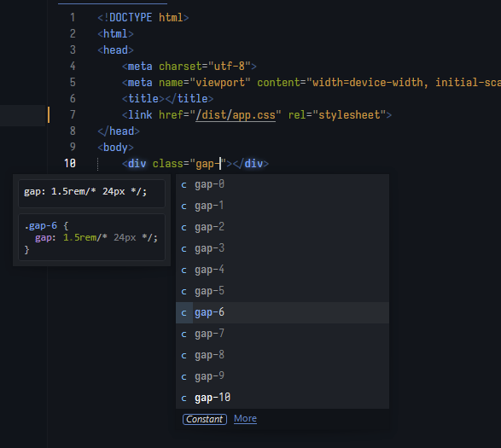This screenshot has width=501, height=448.
Task: Select the gap-7 autocomplete entry
Action: pos(283,334)
